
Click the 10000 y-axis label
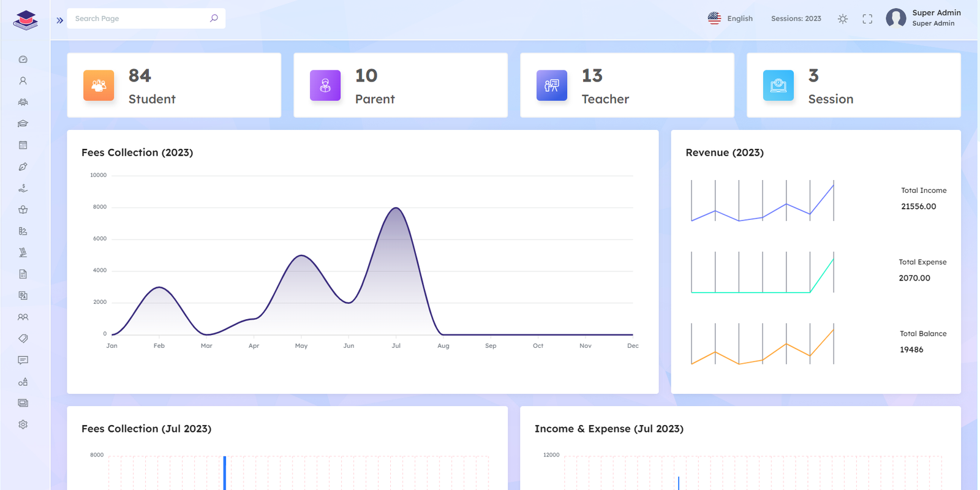point(99,175)
